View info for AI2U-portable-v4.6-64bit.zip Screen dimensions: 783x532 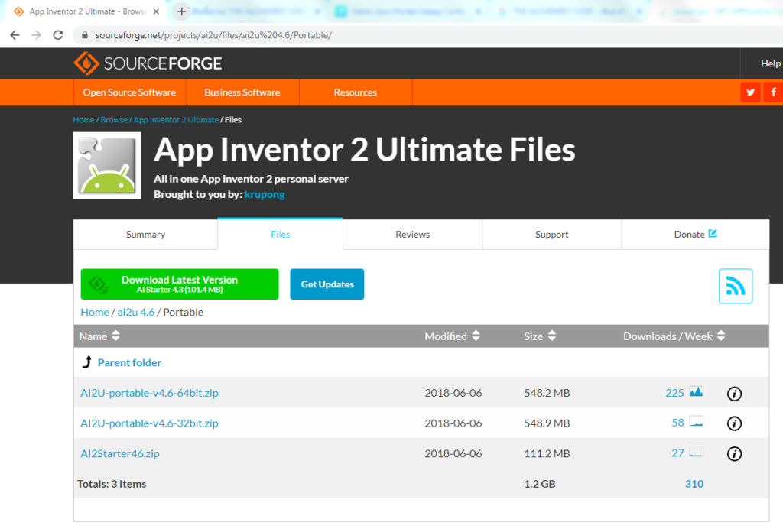coord(734,394)
